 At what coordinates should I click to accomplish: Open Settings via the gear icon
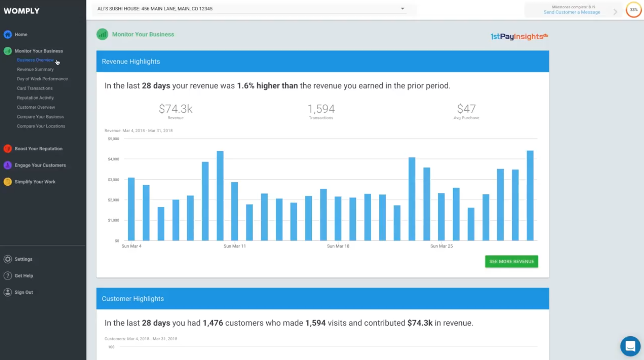(x=7, y=259)
